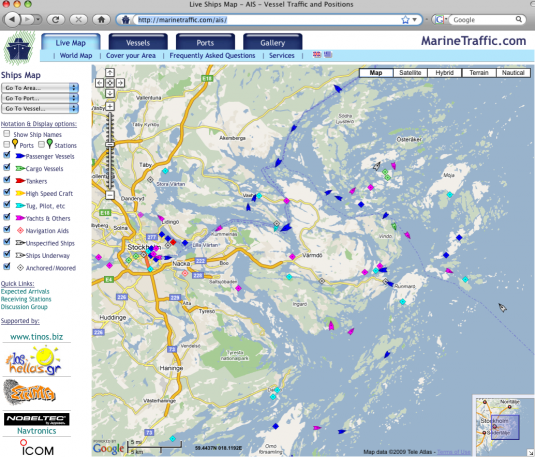Click the map pan up arrow
The height and width of the screenshot is (457, 535).
tap(110, 72)
